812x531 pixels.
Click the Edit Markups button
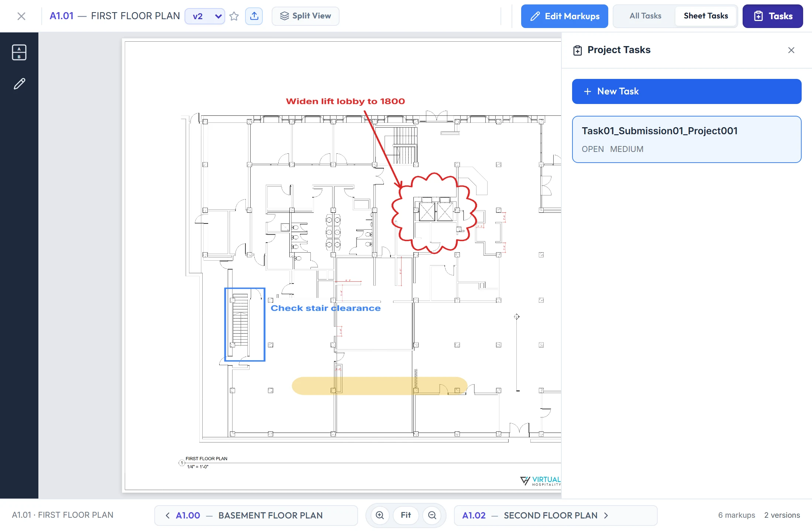point(564,16)
